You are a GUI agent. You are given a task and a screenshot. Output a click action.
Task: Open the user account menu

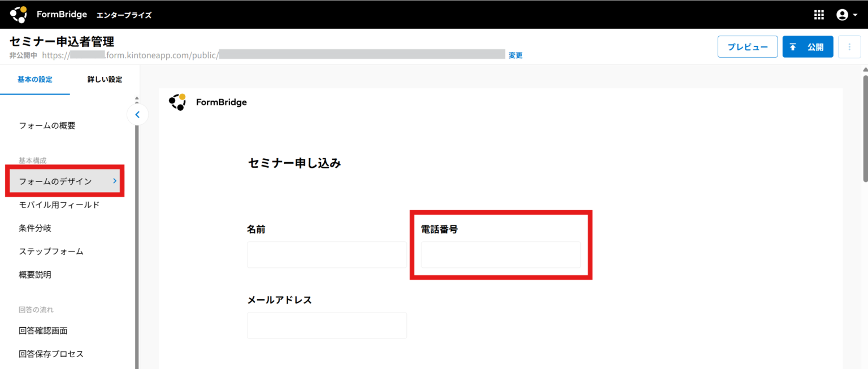tap(846, 15)
